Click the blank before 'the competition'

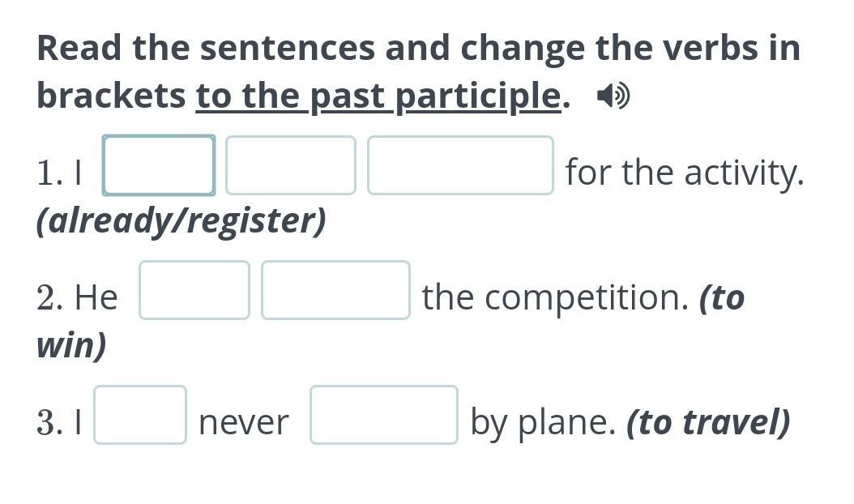click(335, 290)
